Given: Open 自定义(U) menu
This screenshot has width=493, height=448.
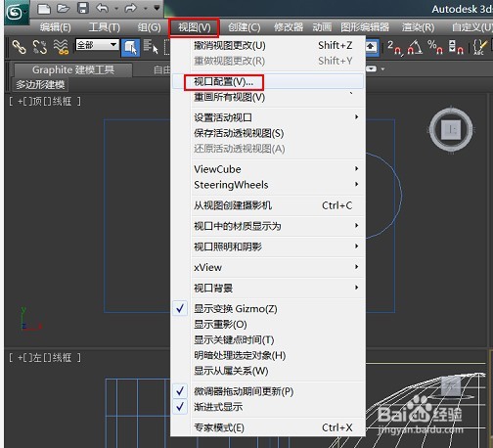Looking at the screenshot, I should [471, 27].
